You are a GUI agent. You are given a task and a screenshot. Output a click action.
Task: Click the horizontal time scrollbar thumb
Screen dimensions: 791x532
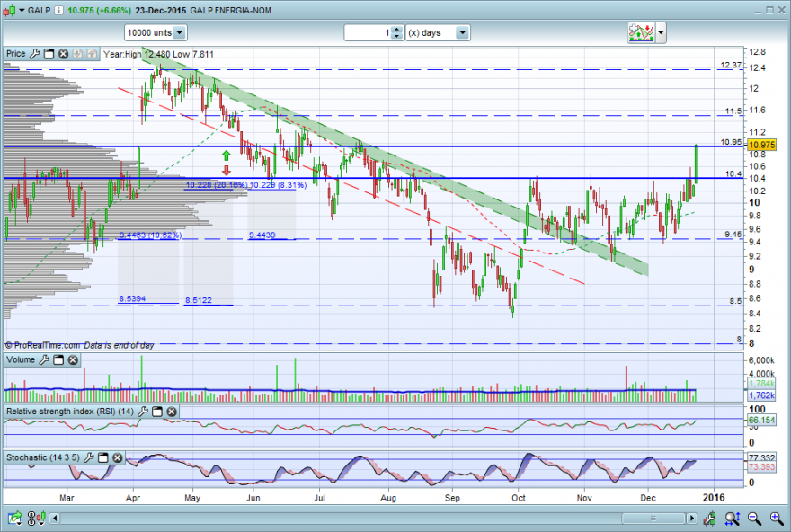pos(653,518)
